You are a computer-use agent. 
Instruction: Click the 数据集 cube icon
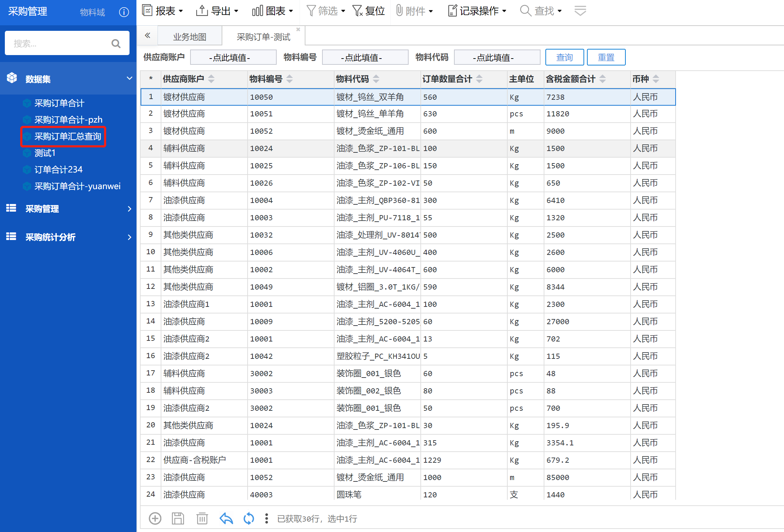click(12, 78)
